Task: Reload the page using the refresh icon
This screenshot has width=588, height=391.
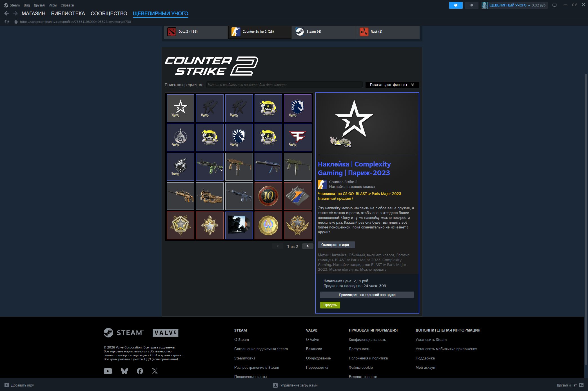Action: pos(7,22)
